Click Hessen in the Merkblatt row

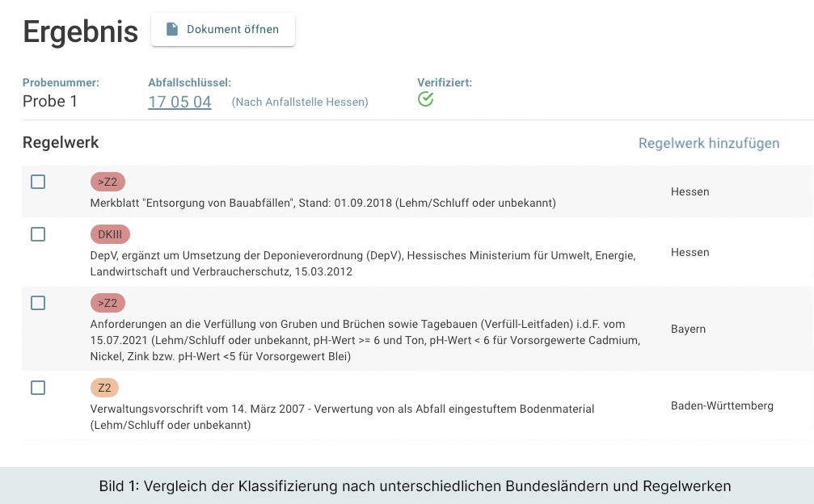click(x=690, y=192)
